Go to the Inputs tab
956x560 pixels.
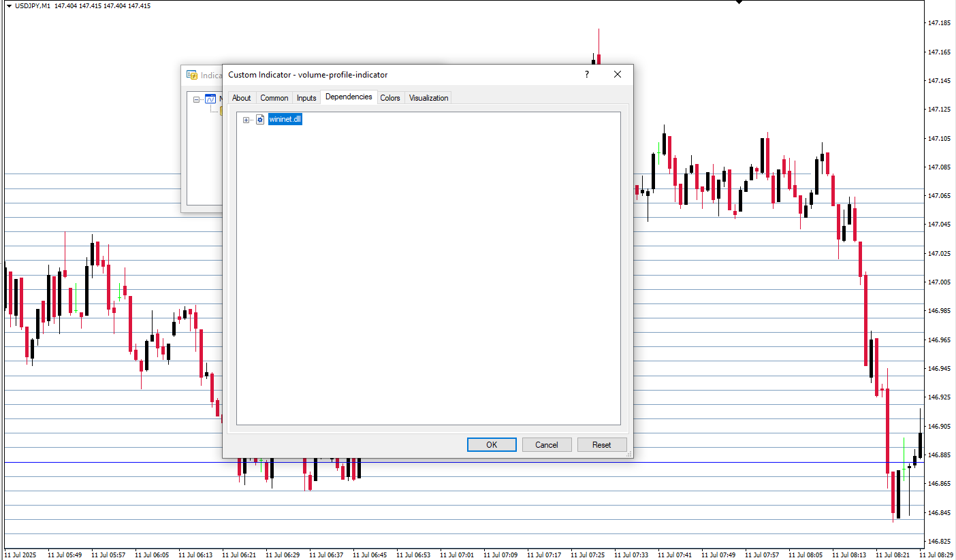[306, 98]
